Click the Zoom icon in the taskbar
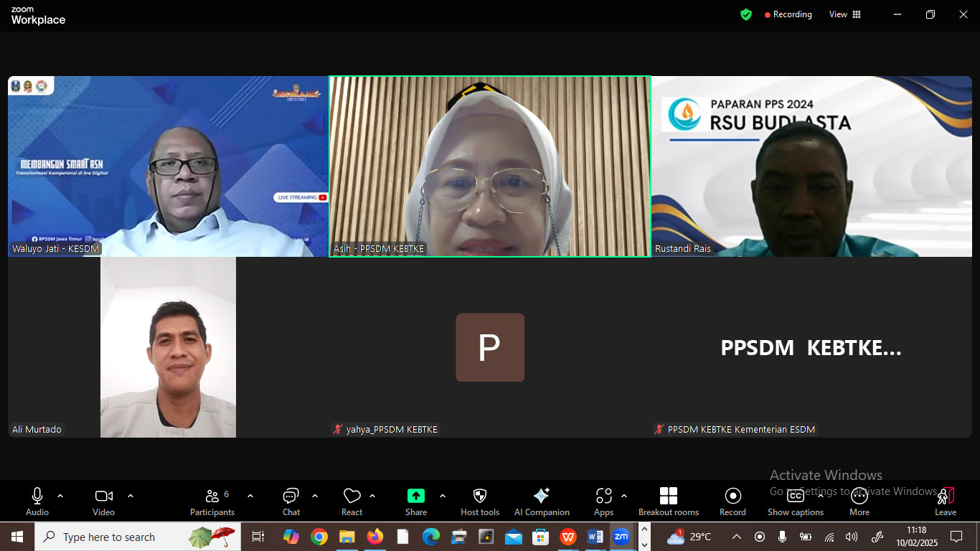Viewport: 980px width, 551px height. pyautogui.click(x=621, y=537)
